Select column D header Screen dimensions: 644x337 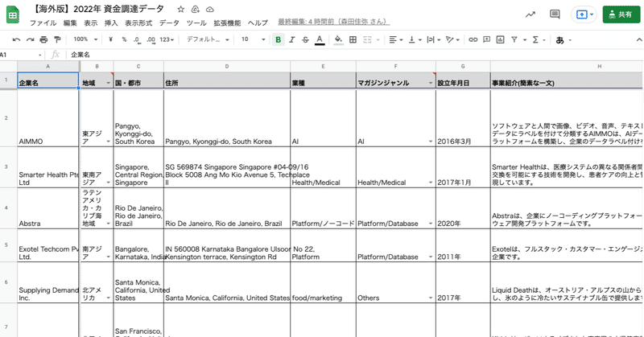(x=227, y=66)
